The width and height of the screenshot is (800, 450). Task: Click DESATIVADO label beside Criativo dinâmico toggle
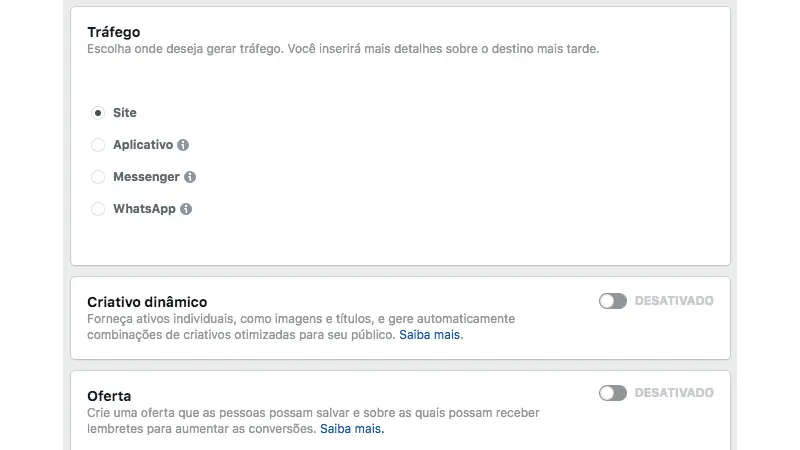tap(674, 301)
